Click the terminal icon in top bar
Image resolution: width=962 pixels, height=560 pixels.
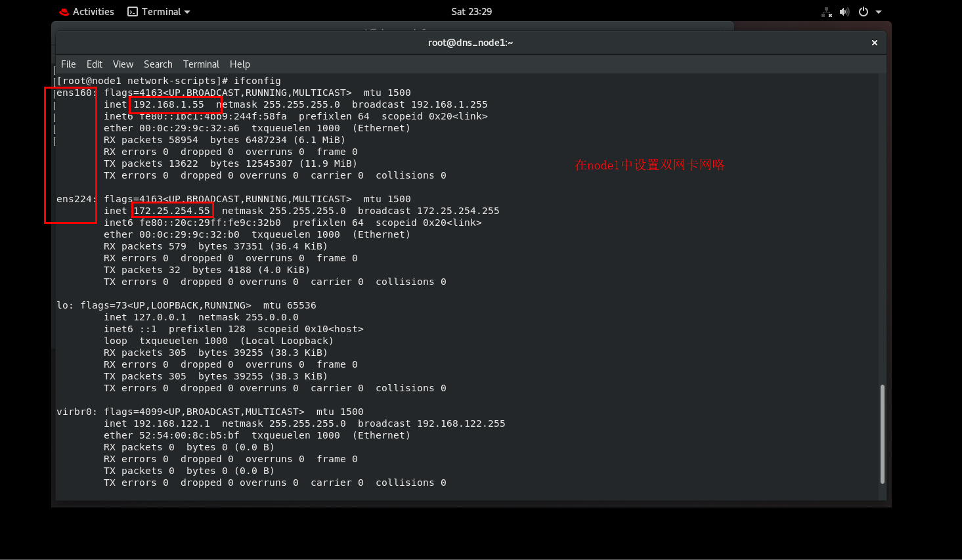133,12
